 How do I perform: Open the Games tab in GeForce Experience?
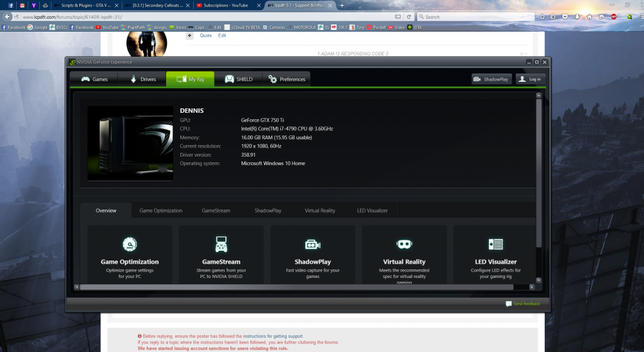click(x=94, y=79)
